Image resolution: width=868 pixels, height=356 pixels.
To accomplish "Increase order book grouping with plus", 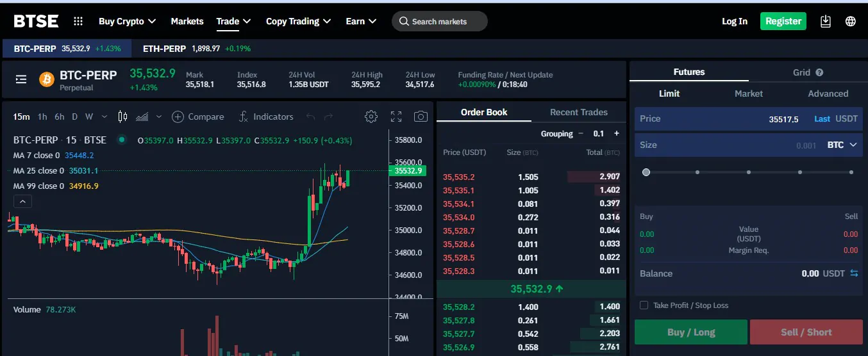I will [x=617, y=133].
